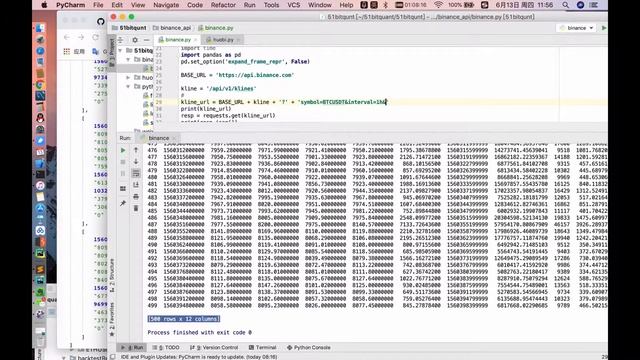Open the Python Console tool window
The height and width of the screenshot is (360, 640).
pos(309,347)
